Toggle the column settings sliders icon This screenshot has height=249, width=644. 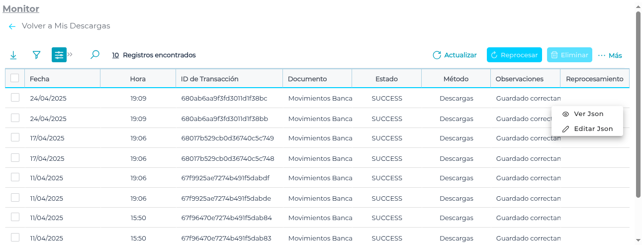pyautogui.click(x=59, y=55)
